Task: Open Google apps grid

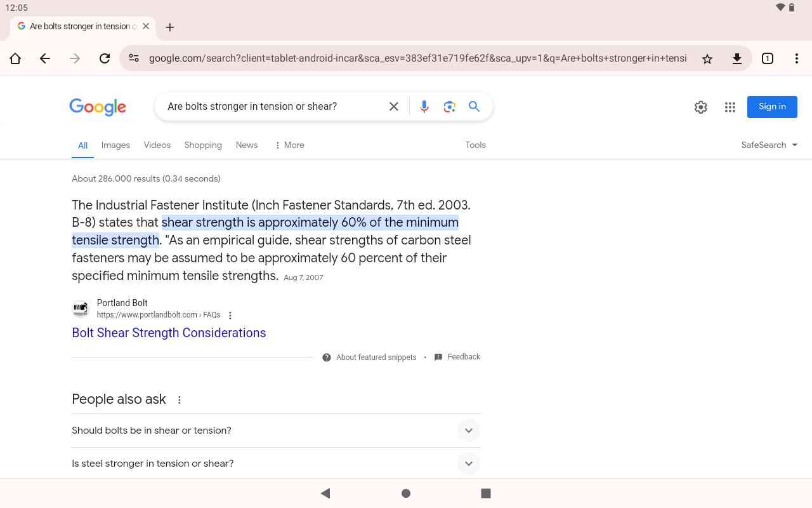Action: 730,107
